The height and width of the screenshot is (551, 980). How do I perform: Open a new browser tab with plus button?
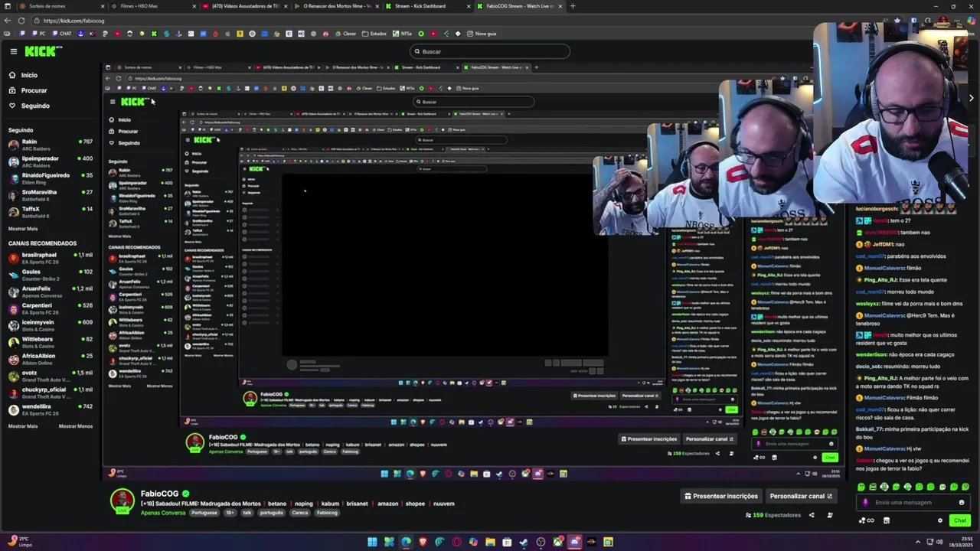coord(573,6)
